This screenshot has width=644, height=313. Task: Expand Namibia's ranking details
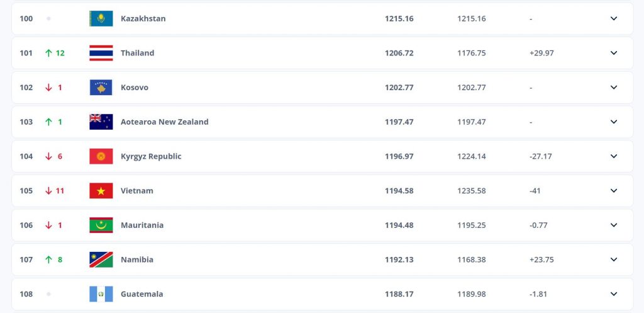pos(614,259)
